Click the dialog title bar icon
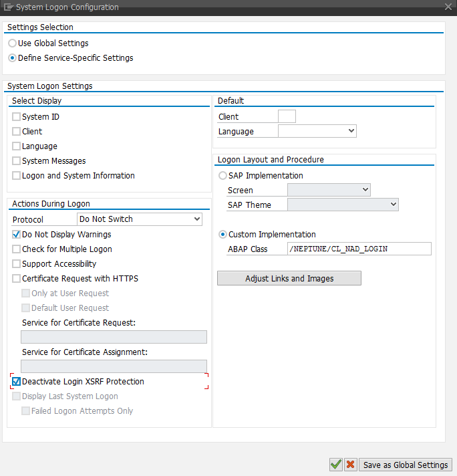 9,7
